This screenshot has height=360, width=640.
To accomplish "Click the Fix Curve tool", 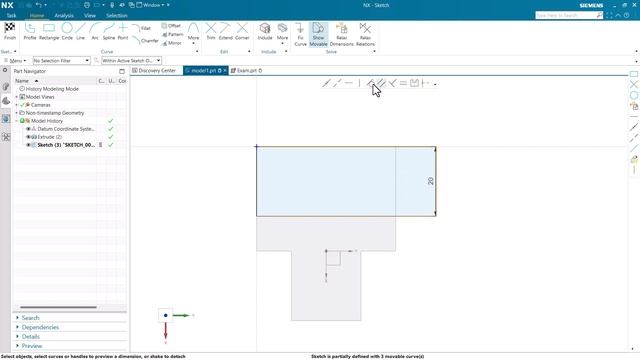I will click(x=300, y=34).
